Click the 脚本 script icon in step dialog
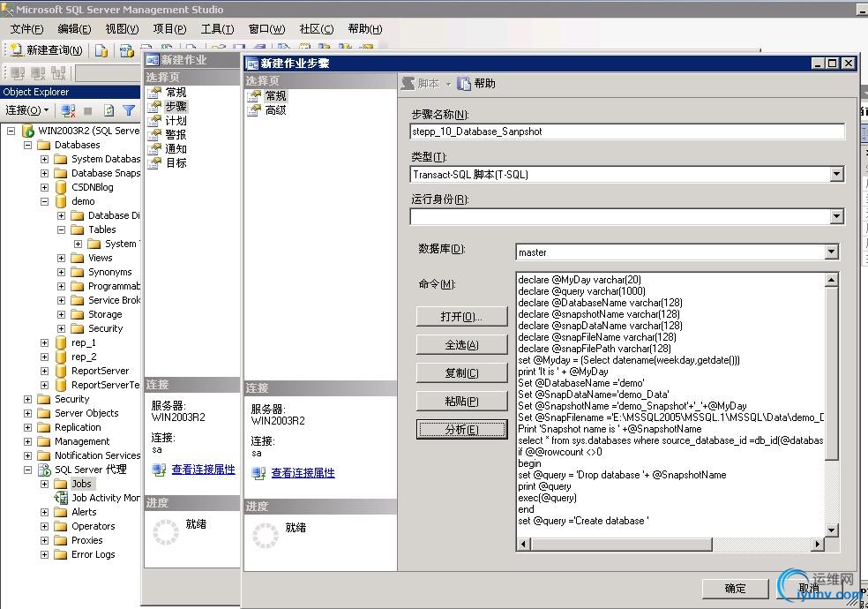 point(408,84)
